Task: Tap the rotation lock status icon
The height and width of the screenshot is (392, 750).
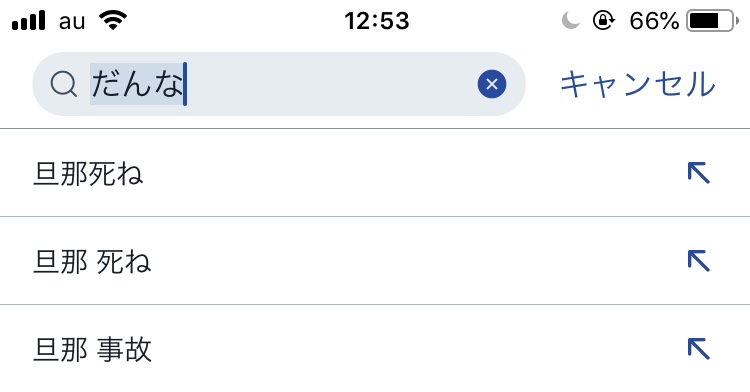Action: pos(604,21)
